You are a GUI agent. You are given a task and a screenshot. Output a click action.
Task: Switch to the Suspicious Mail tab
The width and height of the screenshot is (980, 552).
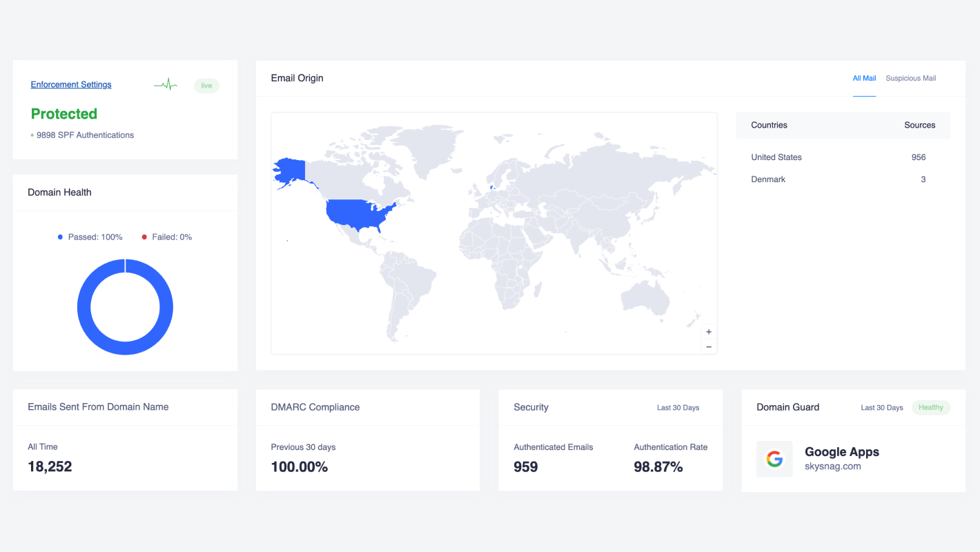click(910, 79)
